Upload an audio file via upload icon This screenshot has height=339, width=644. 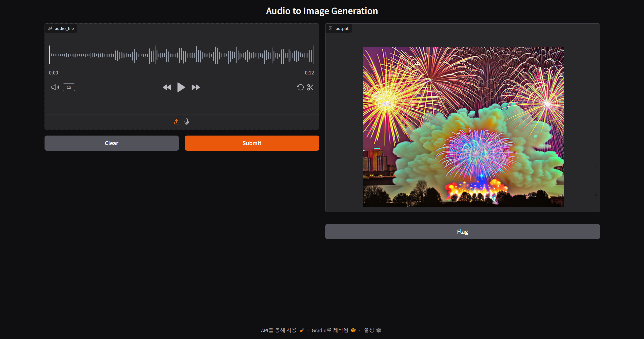click(177, 122)
